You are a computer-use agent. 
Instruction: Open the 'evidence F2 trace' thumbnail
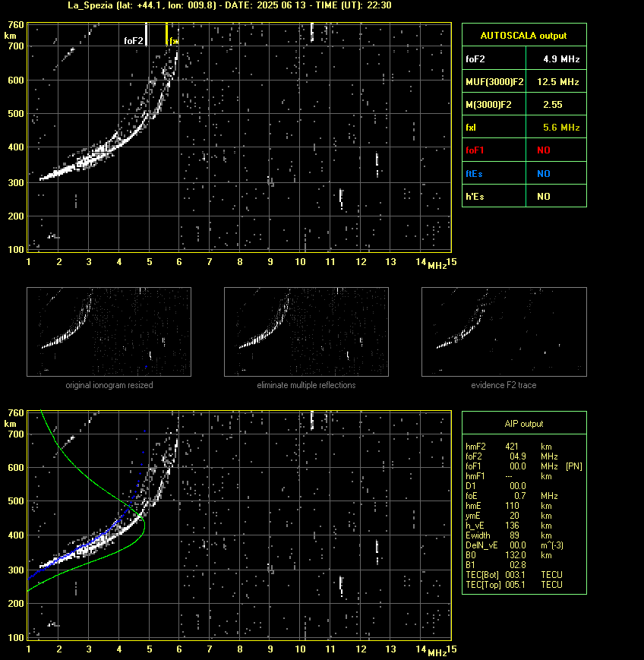click(x=504, y=332)
